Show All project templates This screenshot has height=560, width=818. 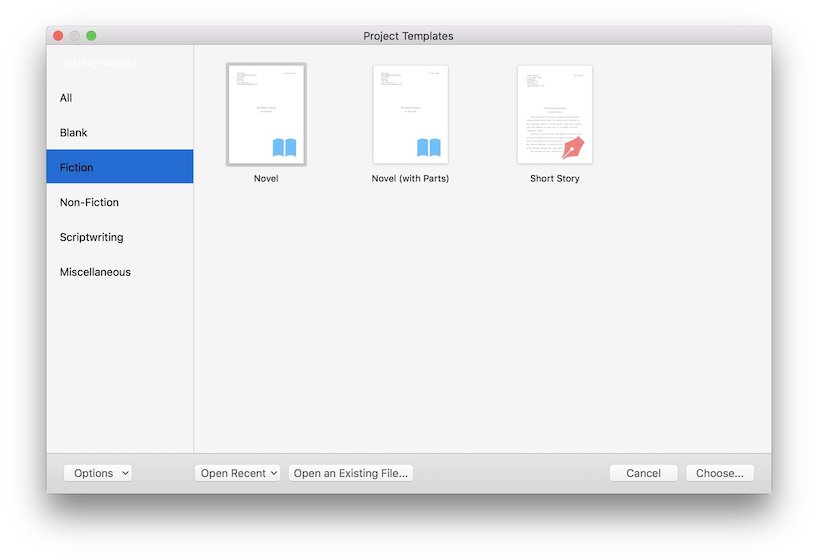[x=66, y=98]
